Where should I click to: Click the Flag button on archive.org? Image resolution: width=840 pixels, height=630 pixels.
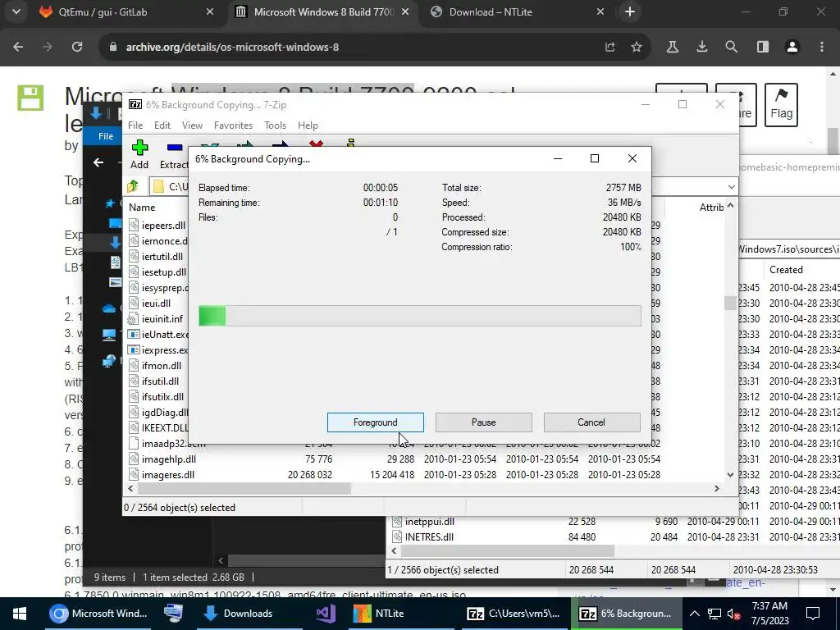tap(781, 104)
